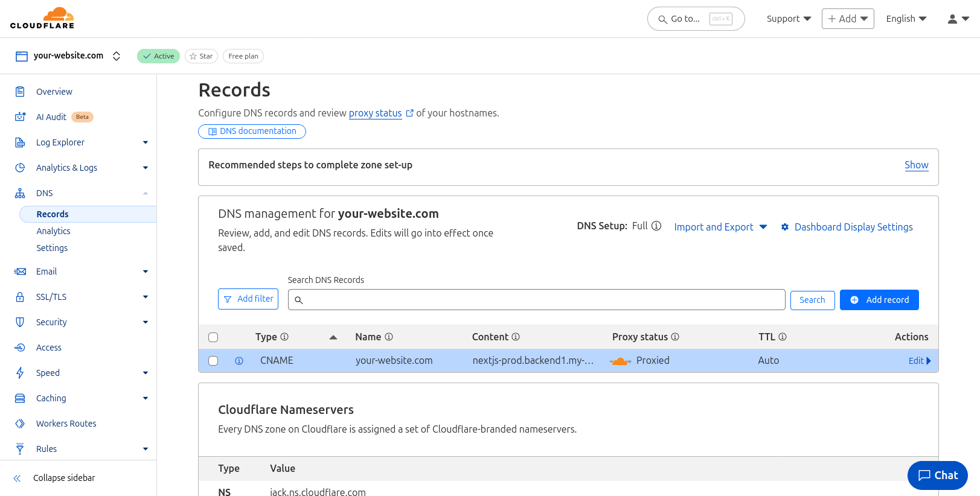This screenshot has height=496, width=980.
Task: Open the user account icon menu
Action: (x=958, y=19)
